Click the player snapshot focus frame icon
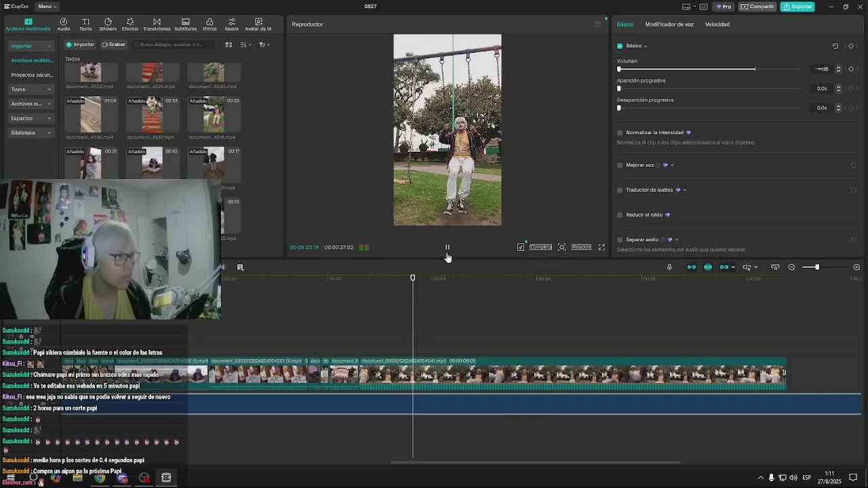 click(561, 247)
